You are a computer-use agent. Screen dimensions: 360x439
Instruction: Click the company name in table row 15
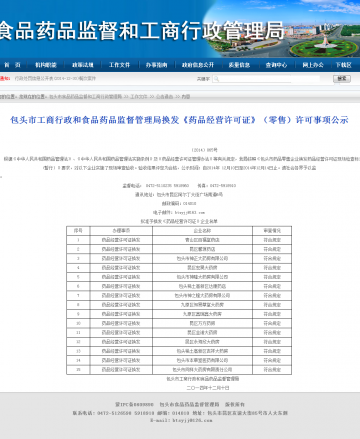202,370
